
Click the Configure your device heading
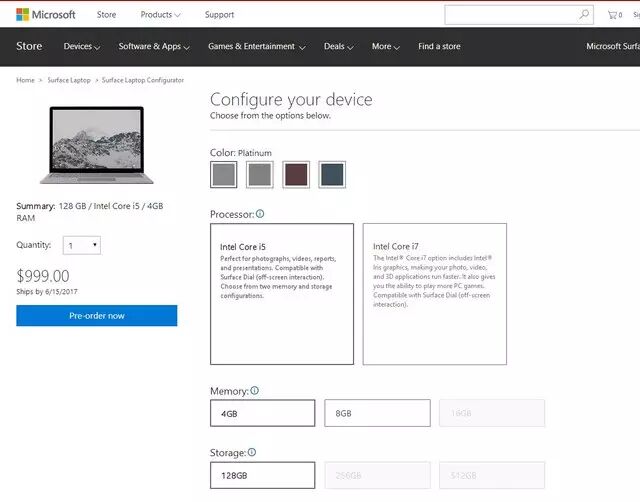click(291, 100)
